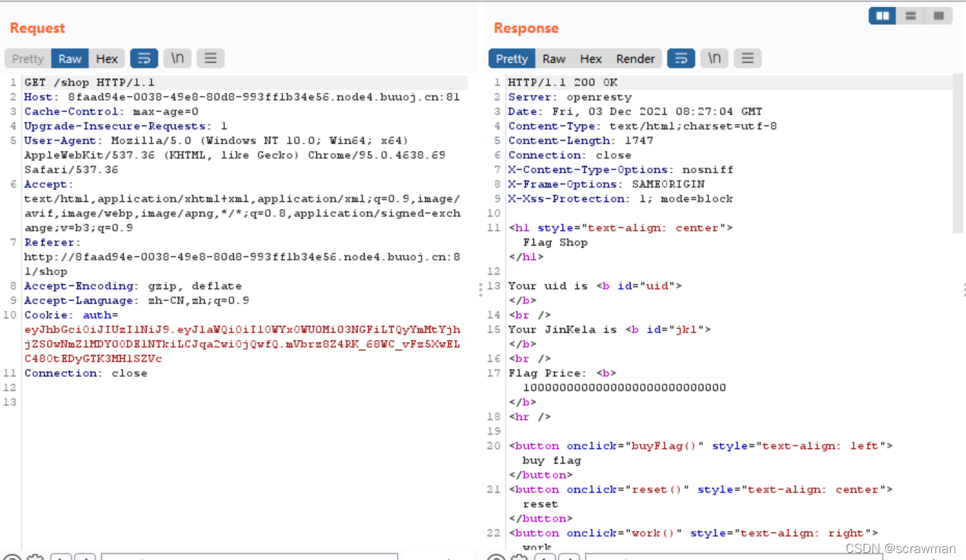Click the reset() button tag line

701,489
